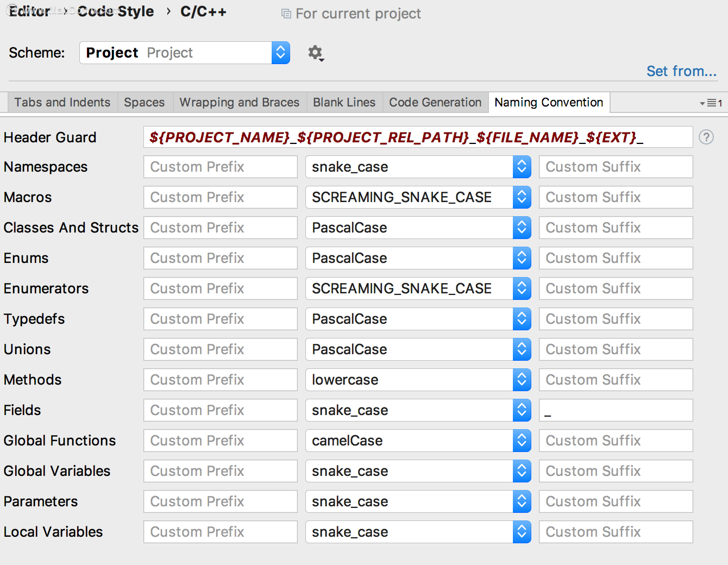This screenshot has width=728, height=565.
Task: Click Typedefs Custom Suffix field
Action: (x=616, y=319)
